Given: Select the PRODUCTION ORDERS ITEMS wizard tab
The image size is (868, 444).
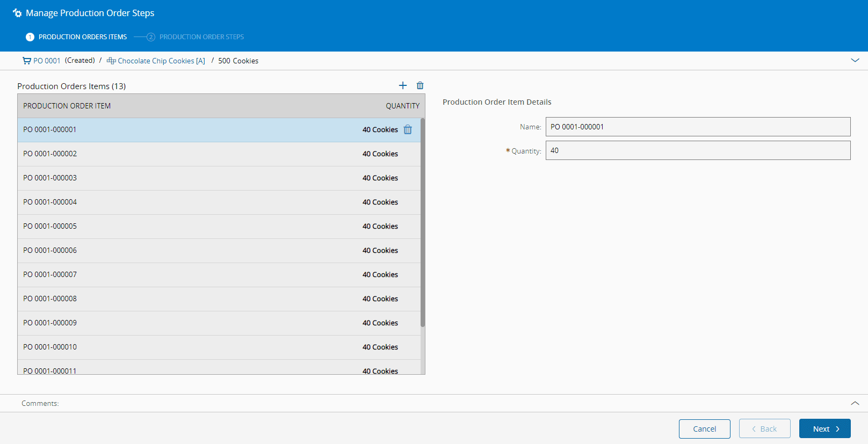Looking at the screenshot, I should [83, 37].
